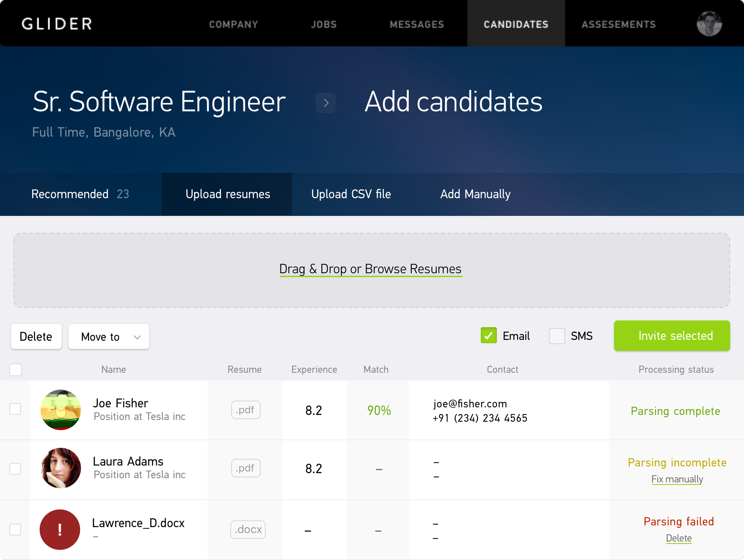
Task: Uncheck the Email notification checkbox
Action: point(488,336)
